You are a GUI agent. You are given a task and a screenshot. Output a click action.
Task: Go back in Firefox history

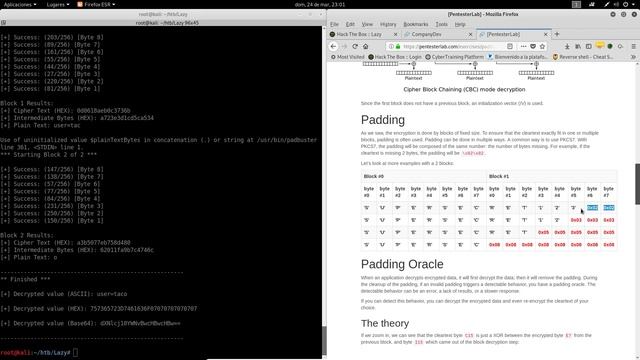pos(333,46)
